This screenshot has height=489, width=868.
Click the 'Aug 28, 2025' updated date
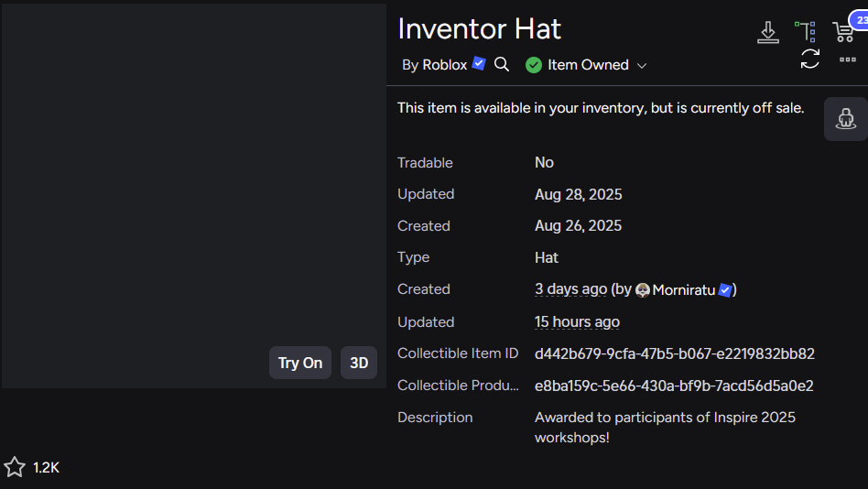coord(578,195)
